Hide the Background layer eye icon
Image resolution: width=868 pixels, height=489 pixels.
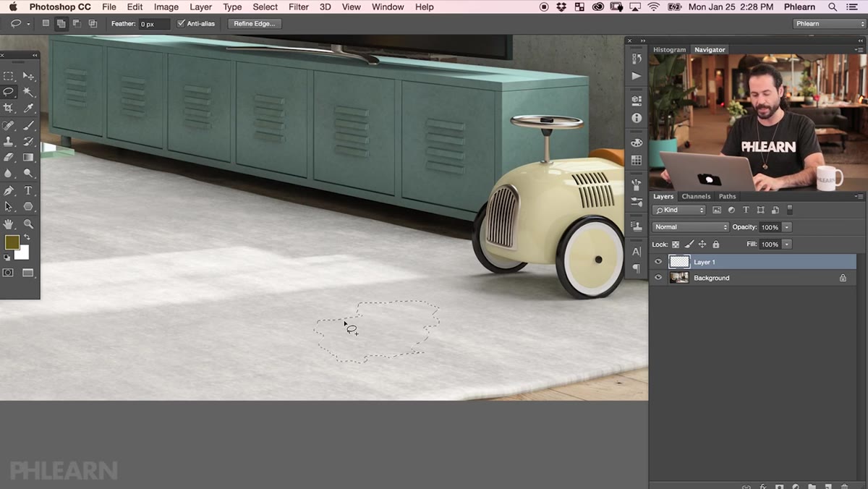[x=658, y=278]
